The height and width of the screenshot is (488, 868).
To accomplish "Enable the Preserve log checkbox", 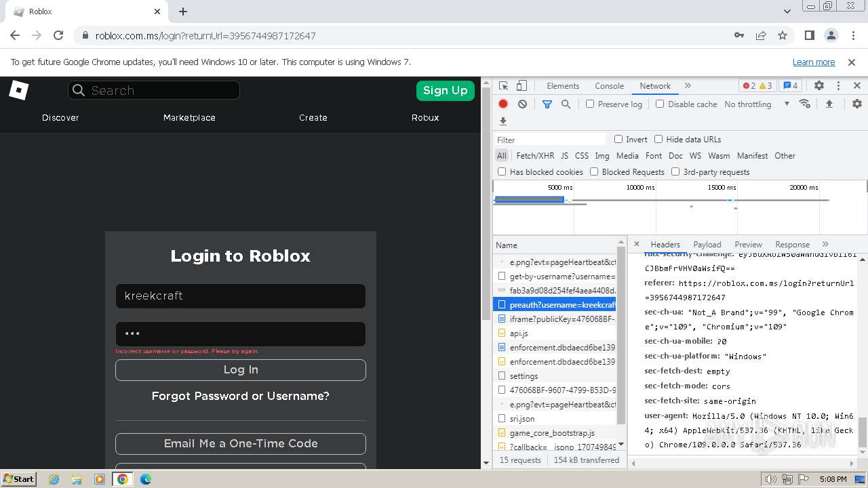I will pos(590,104).
